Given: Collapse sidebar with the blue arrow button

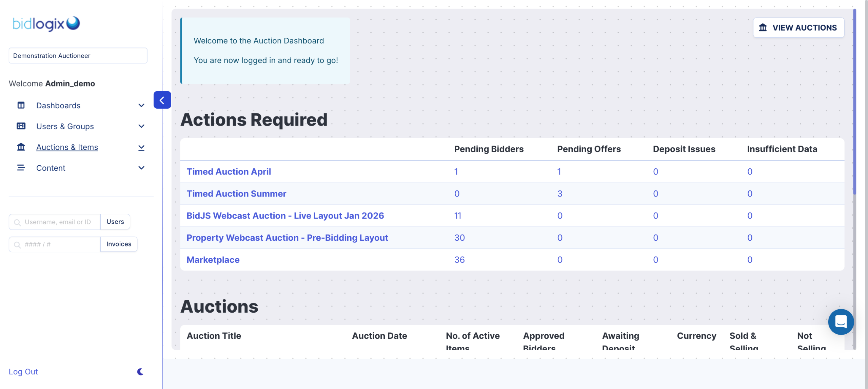Looking at the screenshot, I should (x=162, y=100).
